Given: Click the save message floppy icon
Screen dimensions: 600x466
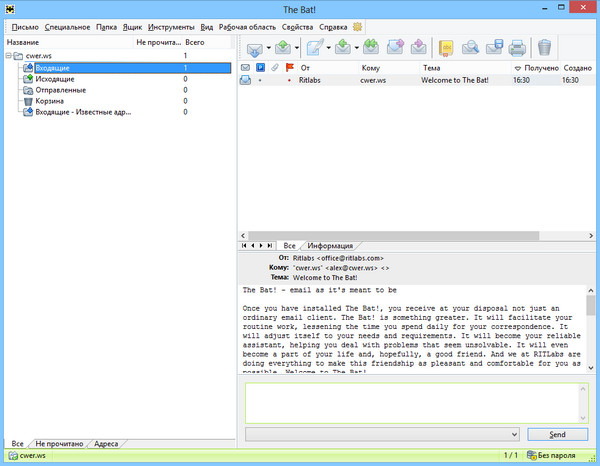Looking at the screenshot, I should click(x=493, y=47).
